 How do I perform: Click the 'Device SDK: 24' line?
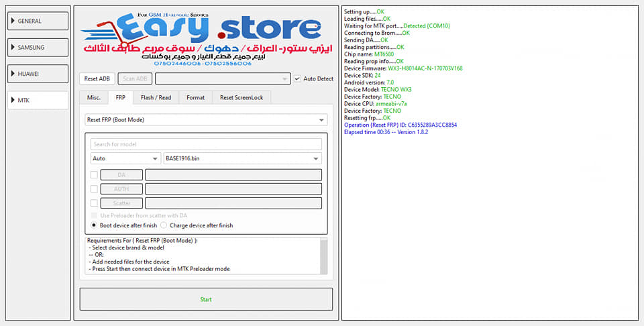pyautogui.click(x=362, y=76)
